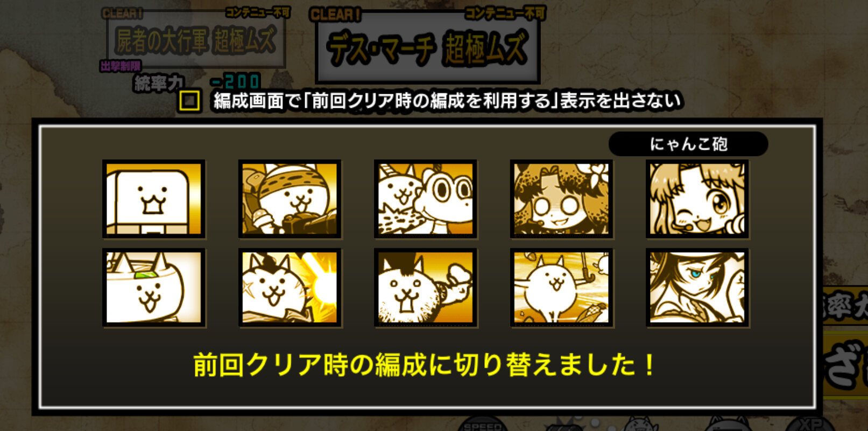
Task: Open the にゃんこ砲 cat cannon label
Action: (688, 144)
